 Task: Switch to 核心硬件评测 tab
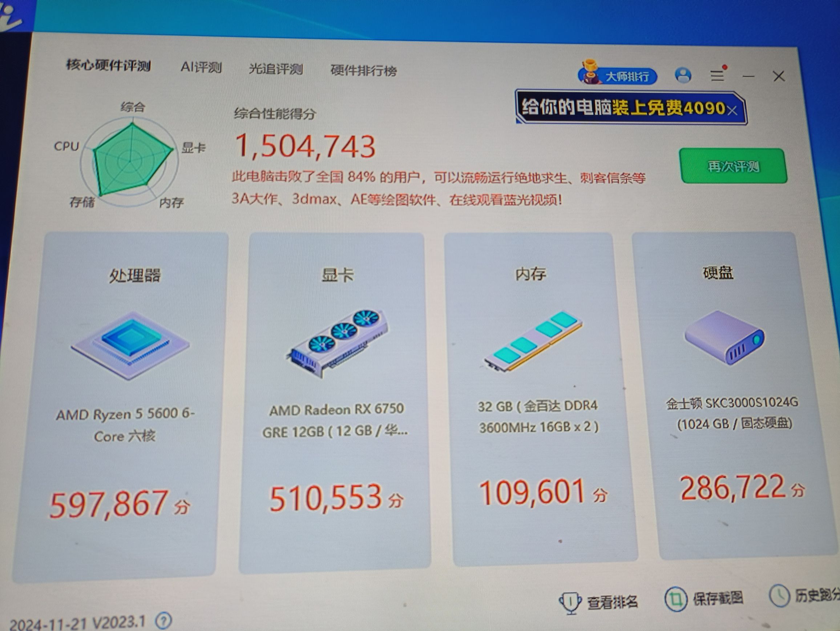(x=109, y=65)
